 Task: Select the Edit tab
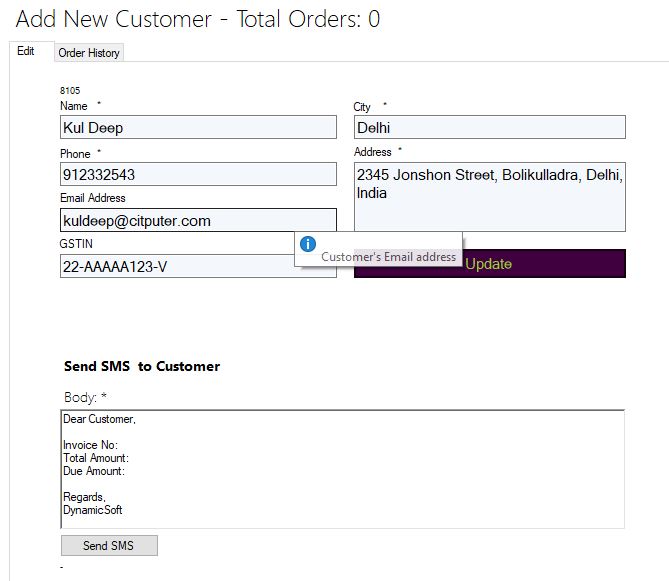point(26,51)
